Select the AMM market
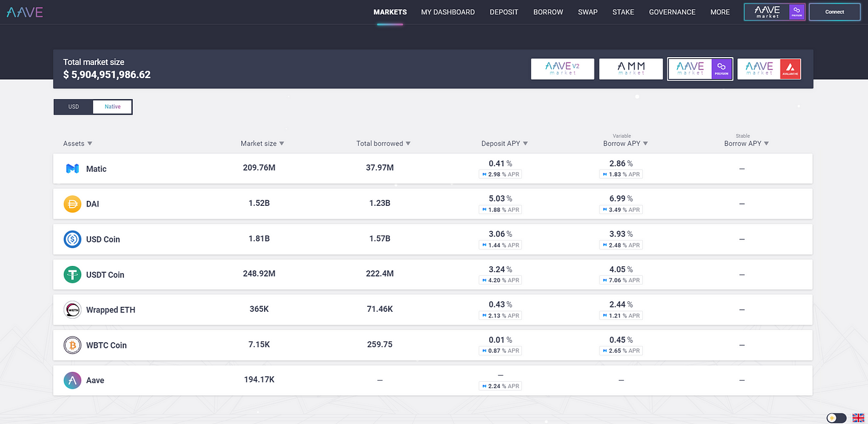The image size is (868, 424). (631, 69)
